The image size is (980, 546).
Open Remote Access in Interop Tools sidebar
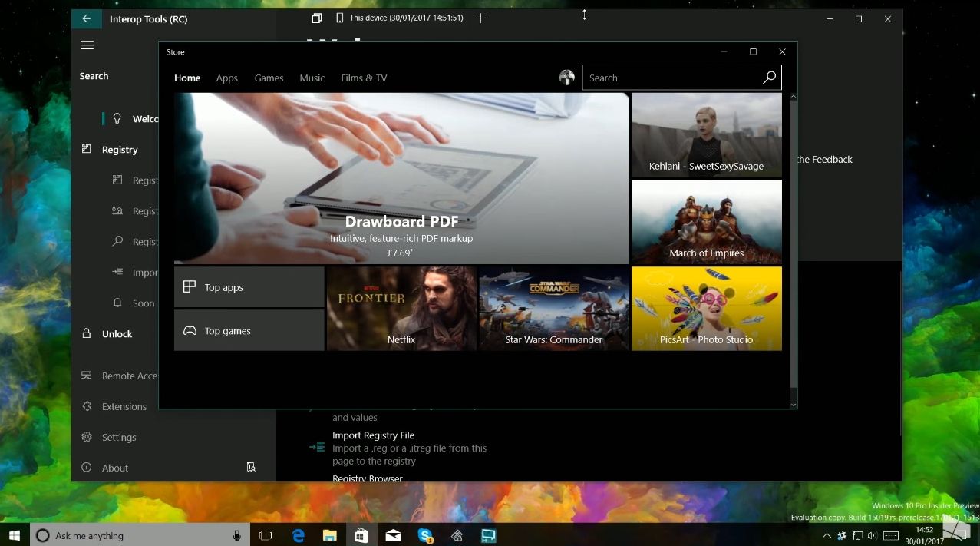[119, 376]
